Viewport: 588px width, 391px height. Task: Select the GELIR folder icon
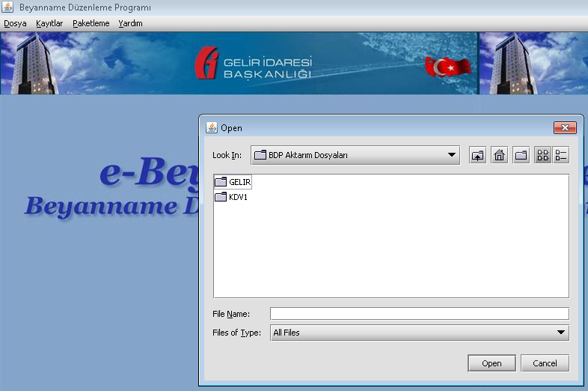point(221,182)
